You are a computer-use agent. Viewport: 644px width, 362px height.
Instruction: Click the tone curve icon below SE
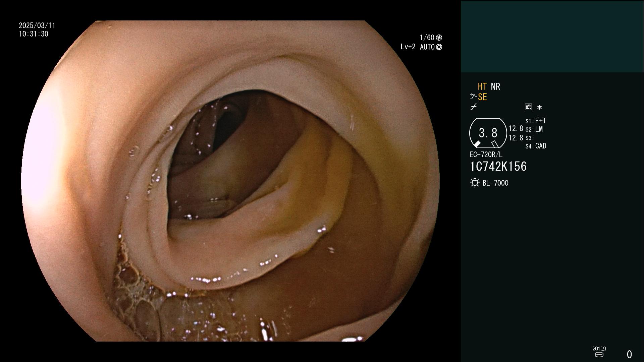(474, 107)
